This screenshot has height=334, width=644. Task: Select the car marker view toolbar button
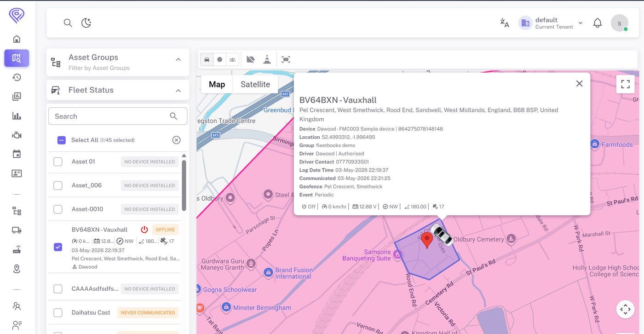pyautogui.click(x=207, y=59)
